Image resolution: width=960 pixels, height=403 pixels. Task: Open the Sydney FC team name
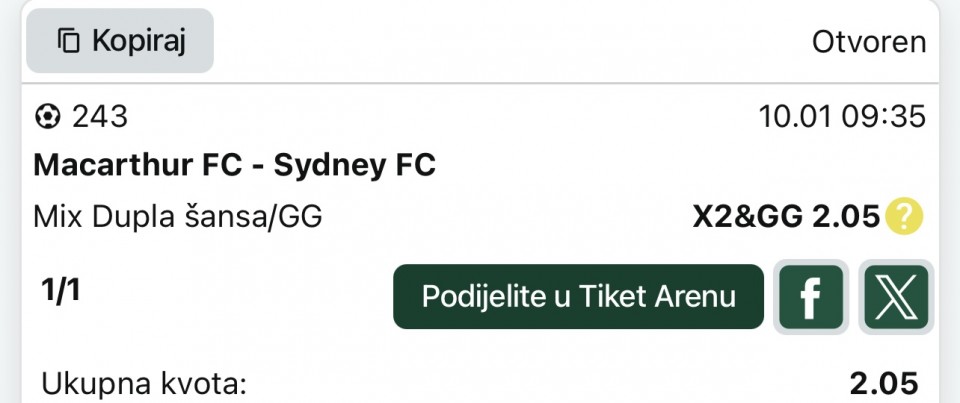point(355,165)
